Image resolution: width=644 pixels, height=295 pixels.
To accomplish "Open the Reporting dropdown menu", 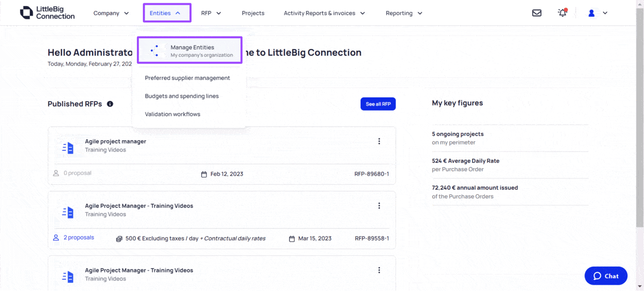I will click(x=404, y=13).
